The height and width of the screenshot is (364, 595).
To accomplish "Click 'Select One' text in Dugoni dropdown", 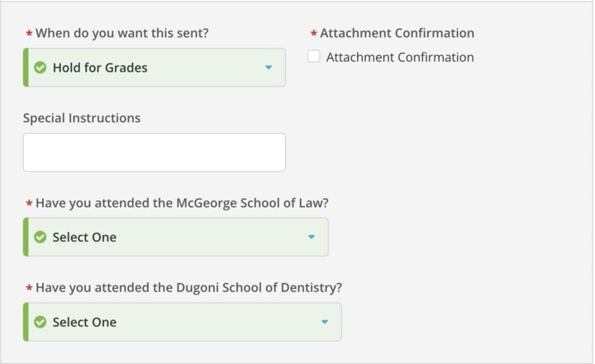I will coord(84,322).
